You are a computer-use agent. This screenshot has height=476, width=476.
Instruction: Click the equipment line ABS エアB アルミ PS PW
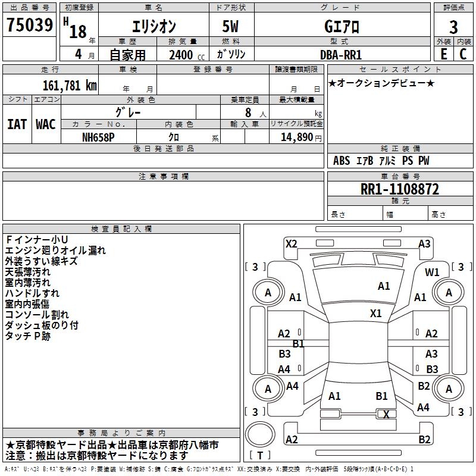pos(381,161)
